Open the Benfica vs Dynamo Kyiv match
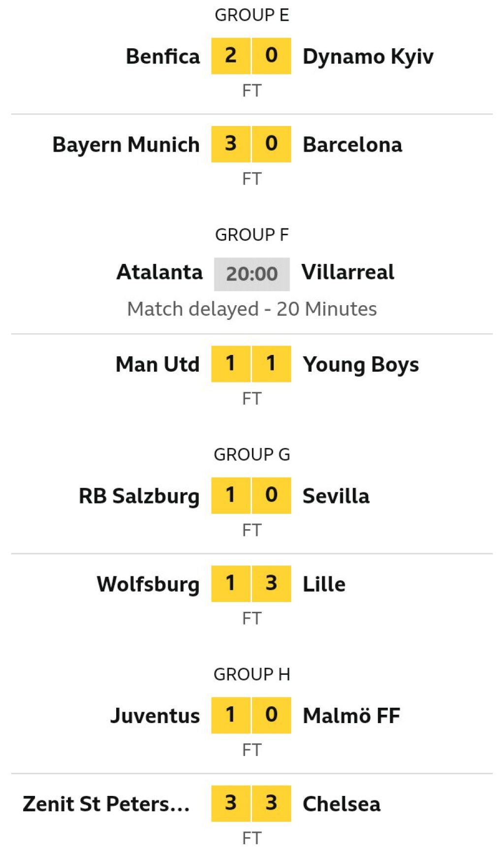504x854 pixels. [252, 69]
